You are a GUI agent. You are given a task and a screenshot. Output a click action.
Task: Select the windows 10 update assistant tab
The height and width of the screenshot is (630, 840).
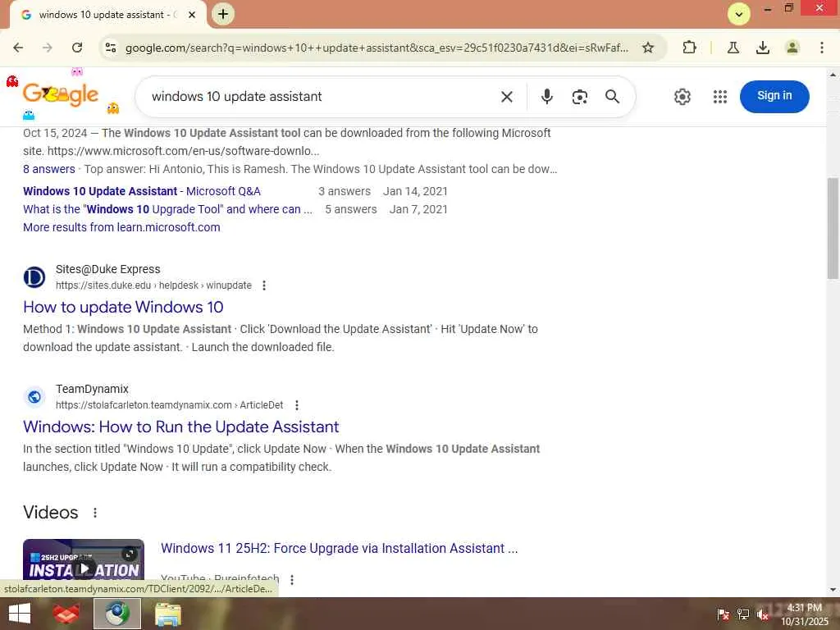[107, 15]
